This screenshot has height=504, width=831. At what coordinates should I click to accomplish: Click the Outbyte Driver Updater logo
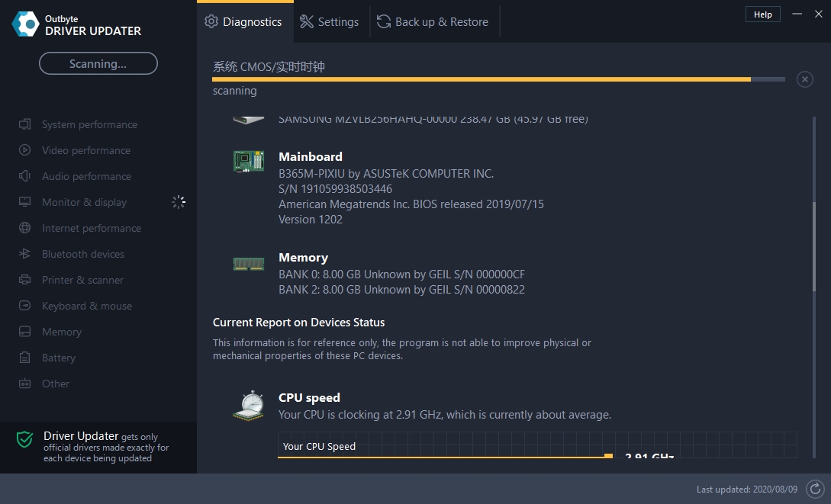point(26,23)
